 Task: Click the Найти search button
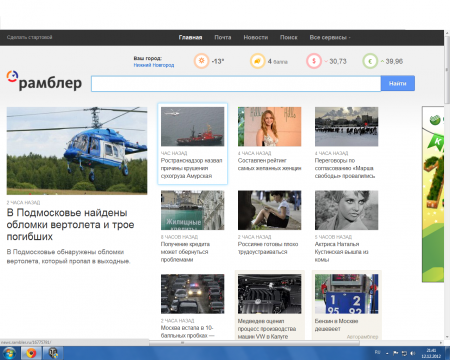[398, 83]
